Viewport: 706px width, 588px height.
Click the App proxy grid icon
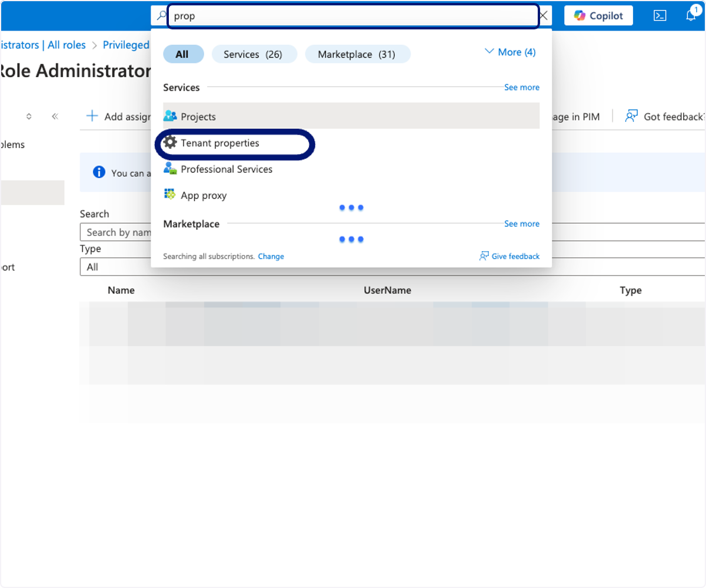[170, 195]
